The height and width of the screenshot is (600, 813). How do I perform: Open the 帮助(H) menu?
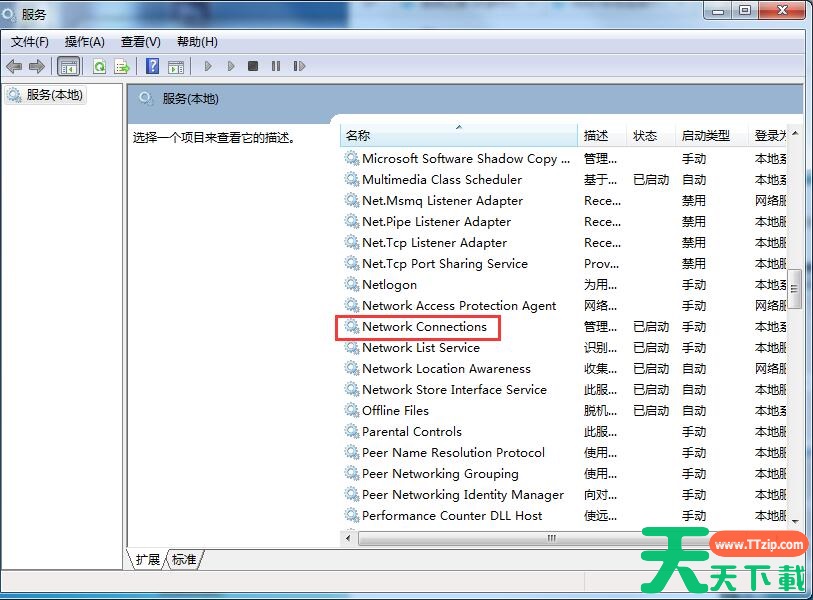[197, 42]
